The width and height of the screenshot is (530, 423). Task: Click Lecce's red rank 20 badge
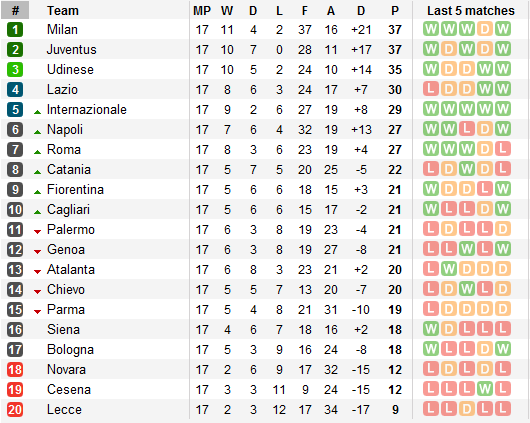pyautogui.click(x=15, y=409)
